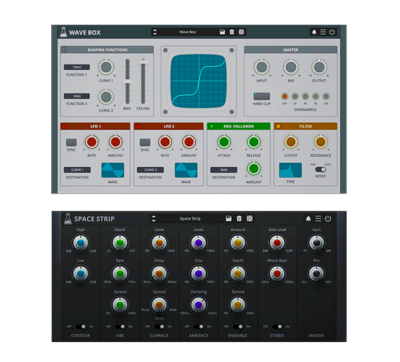Click the waveshaper curve display
400x362 pixels.
pos(199,81)
